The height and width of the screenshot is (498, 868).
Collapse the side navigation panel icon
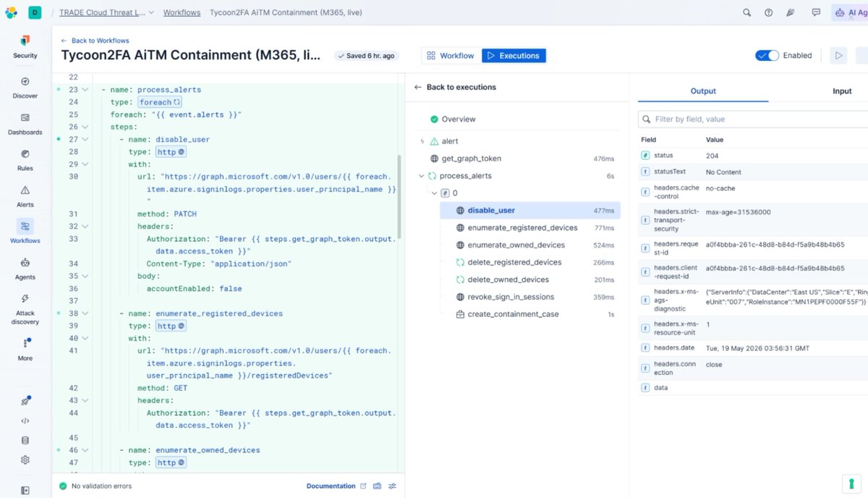[25, 490]
